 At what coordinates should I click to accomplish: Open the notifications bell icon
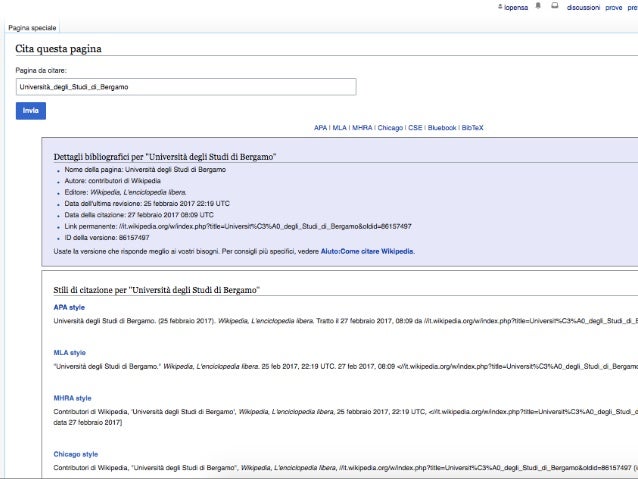[538, 6]
